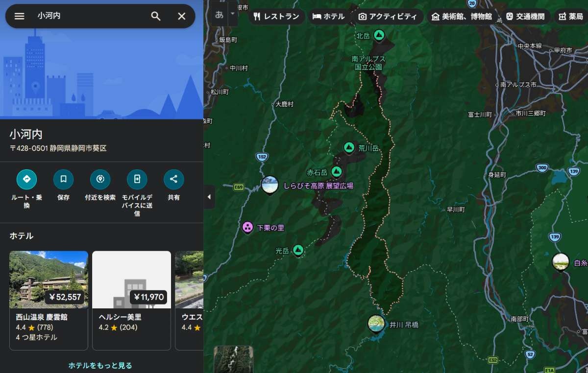Click the Share (共有) icon
588x373 pixels.
tap(173, 179)
